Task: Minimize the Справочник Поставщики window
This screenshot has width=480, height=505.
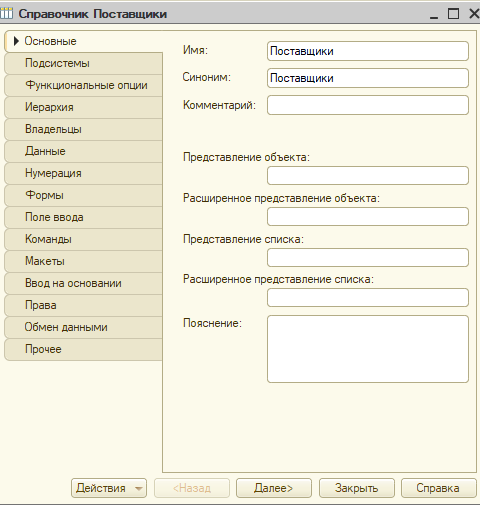Action: point(434,14)
